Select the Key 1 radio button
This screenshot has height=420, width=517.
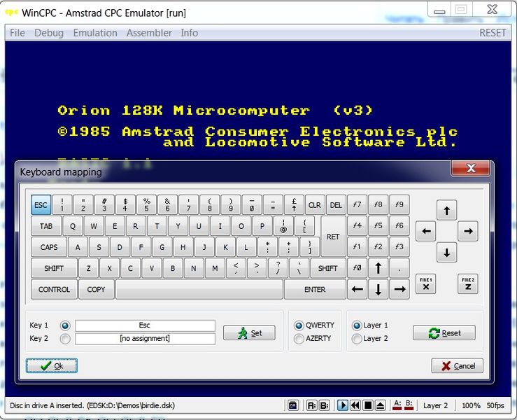click(x=65, y=325)
